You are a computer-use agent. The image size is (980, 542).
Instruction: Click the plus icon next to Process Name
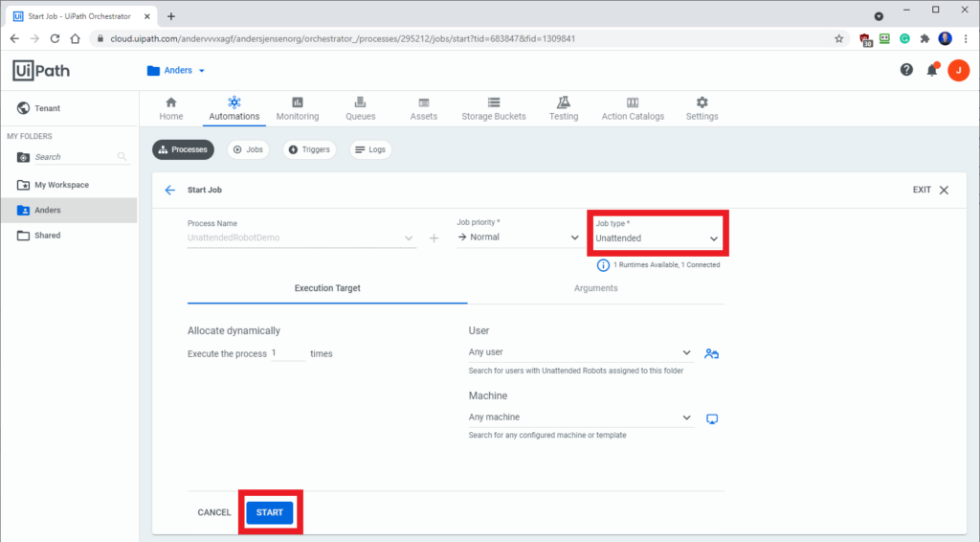[x=434, y=238]
